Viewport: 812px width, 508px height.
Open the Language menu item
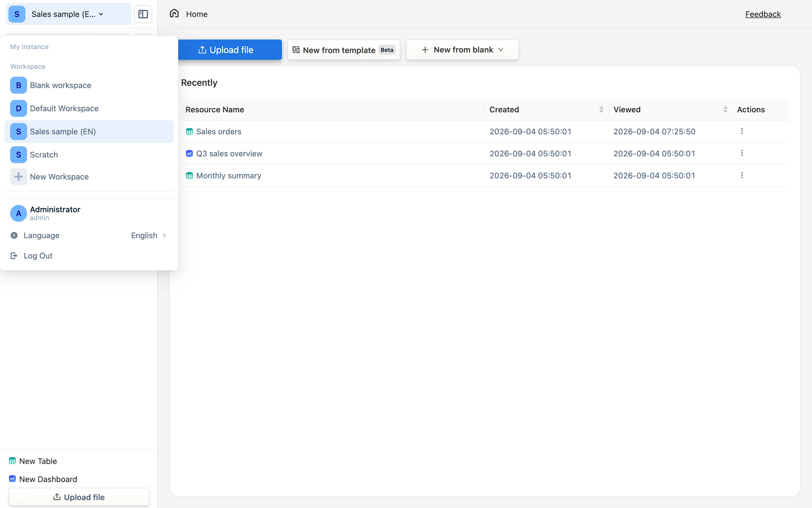pyautogui.click(x=89, y=236)
